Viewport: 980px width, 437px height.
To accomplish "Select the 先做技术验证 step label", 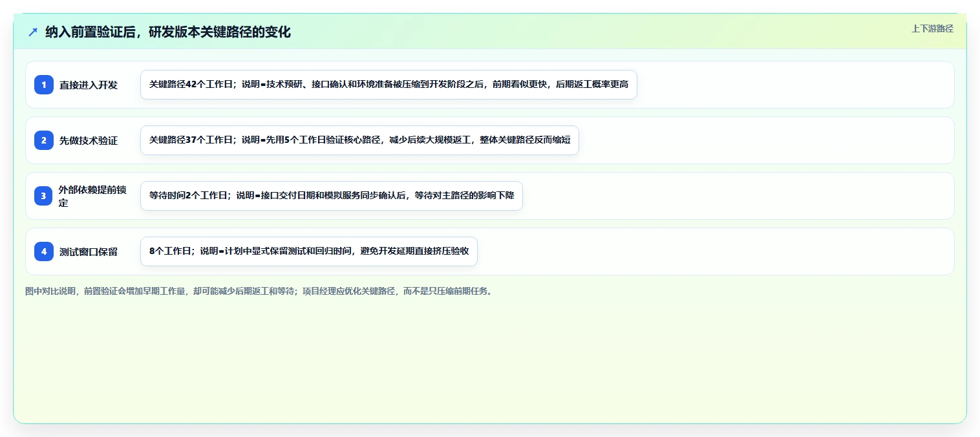I will pos(89,140).
